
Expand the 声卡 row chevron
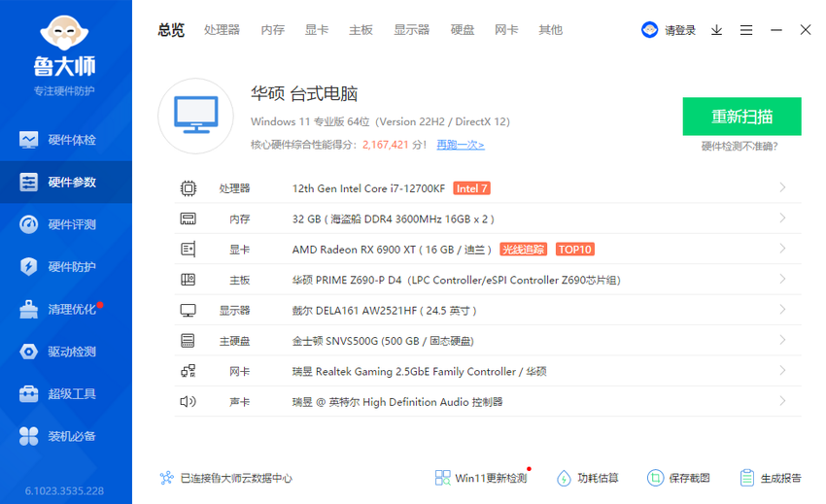782,401
